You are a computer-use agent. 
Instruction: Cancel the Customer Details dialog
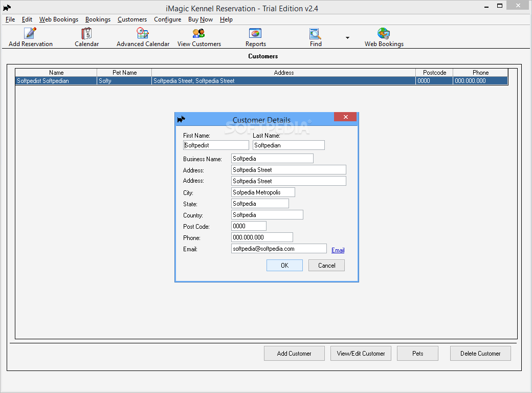326,266
